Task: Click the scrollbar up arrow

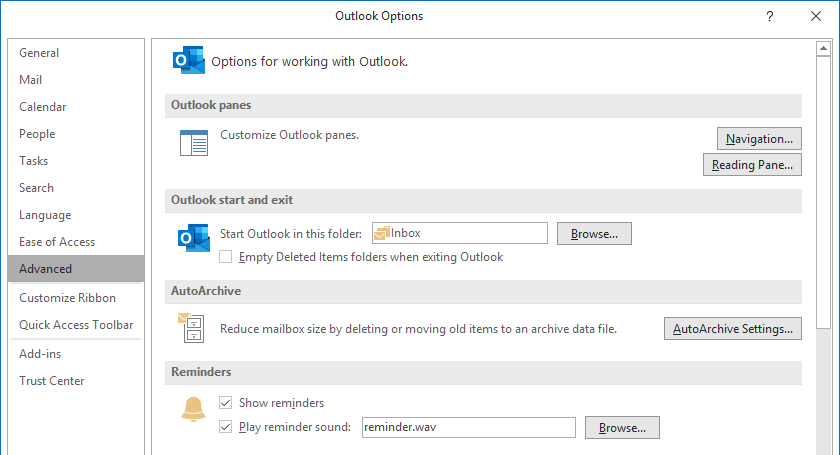Action: click(823, 48)
